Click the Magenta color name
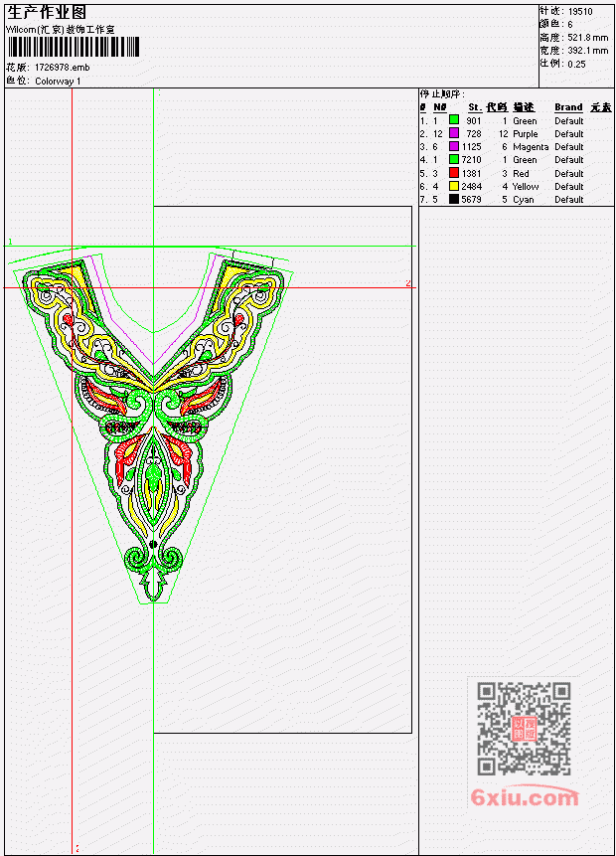Image resolution: width=616 pixels, height=856 pixels. coord(531,147)
